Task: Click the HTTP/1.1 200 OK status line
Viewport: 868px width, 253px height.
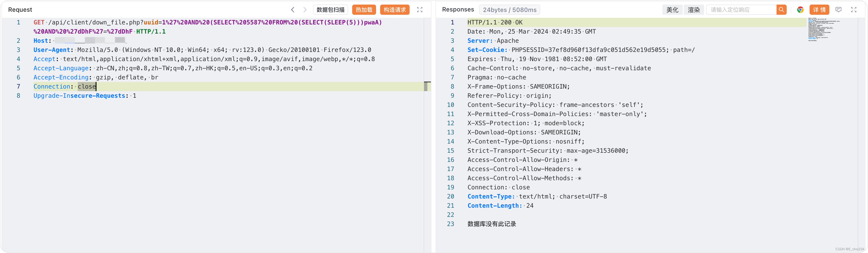Action: pos(495,22)
